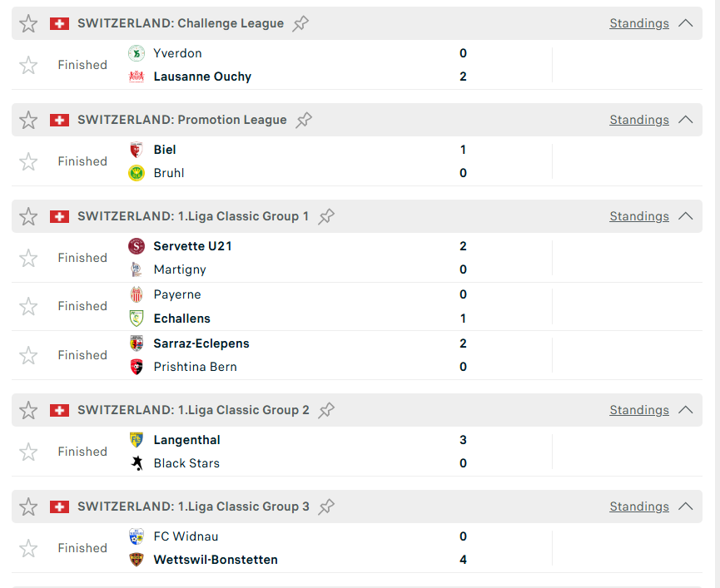
Task: Collapse the 1.Liga Classic Group 1 section
Action: pos(686,216)
